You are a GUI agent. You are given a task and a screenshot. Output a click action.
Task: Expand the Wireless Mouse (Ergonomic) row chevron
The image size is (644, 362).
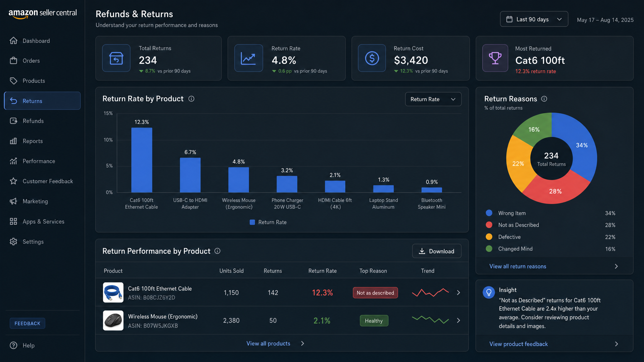click(458, 321)
